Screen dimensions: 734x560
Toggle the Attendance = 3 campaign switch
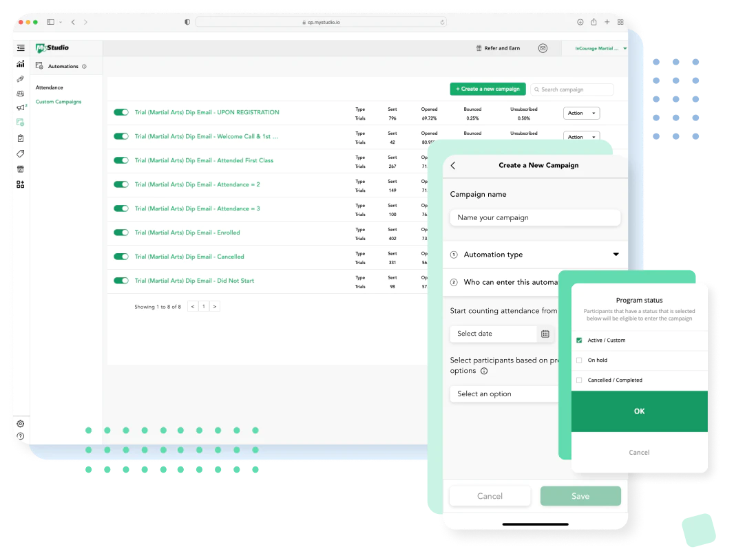coord(121,208)
